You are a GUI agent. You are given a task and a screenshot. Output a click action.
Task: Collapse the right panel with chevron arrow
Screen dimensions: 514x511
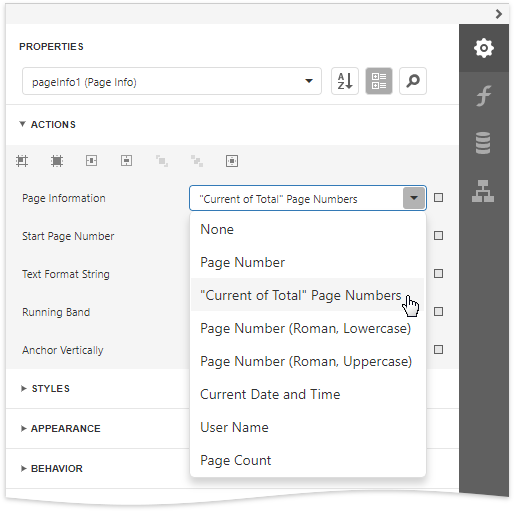[x=499, y=14]
